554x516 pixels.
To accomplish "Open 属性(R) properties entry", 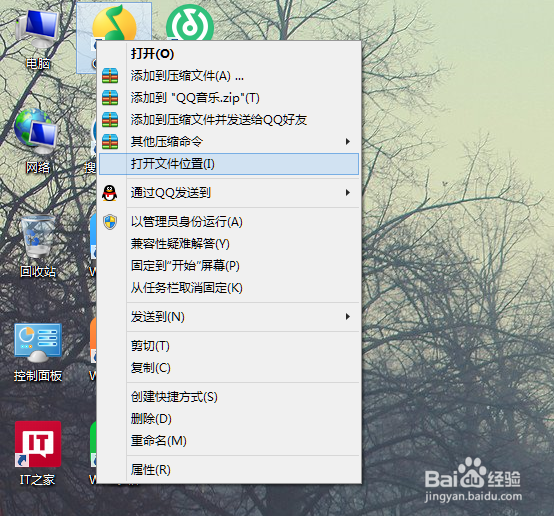I will coord(229,470).
